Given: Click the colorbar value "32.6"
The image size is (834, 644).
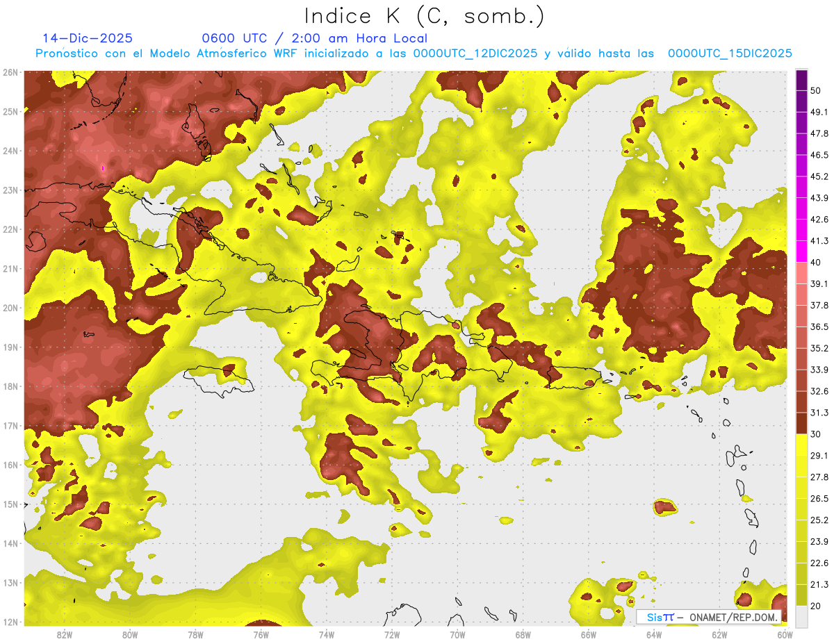Looking at the screenshot, I should coord(819,391).
